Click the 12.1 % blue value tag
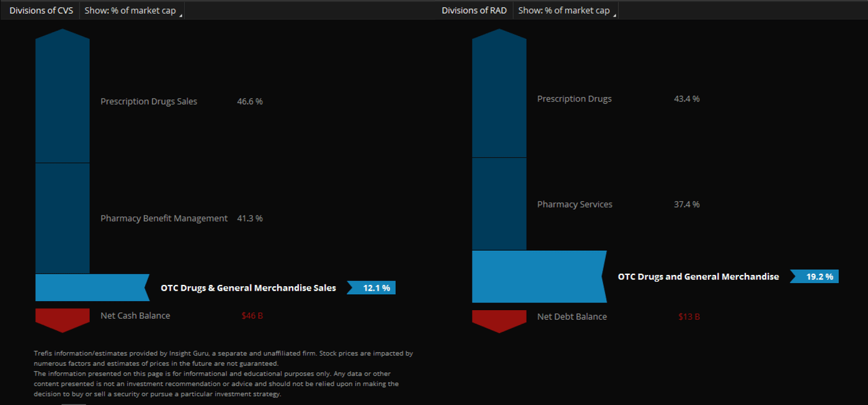 (371, 288)
